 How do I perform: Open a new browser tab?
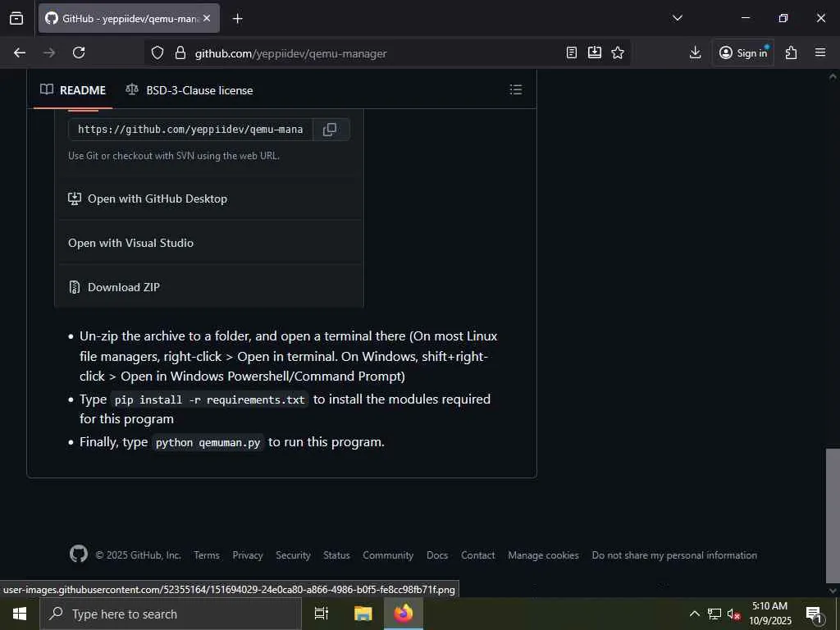237,19
